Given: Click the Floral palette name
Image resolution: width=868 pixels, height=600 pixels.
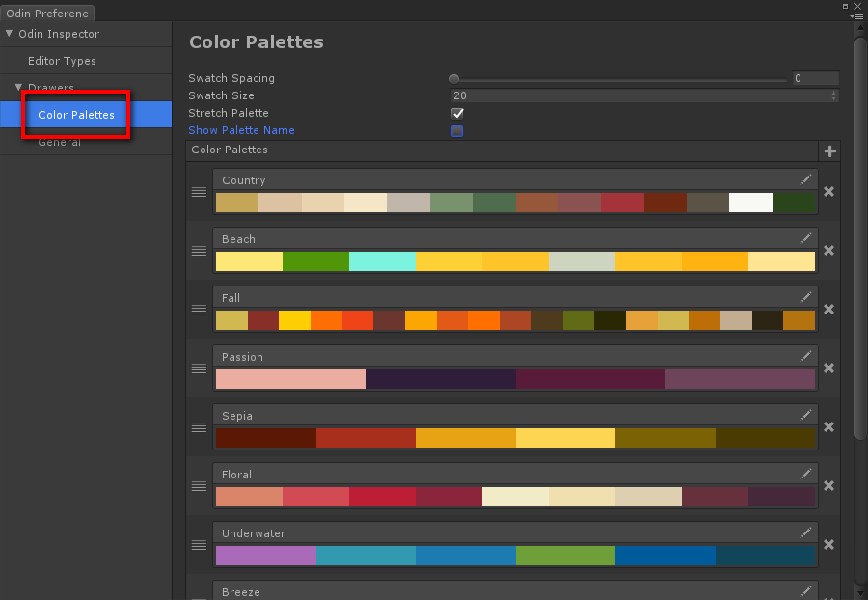Looking at the screenshot, I should [236, 475].
